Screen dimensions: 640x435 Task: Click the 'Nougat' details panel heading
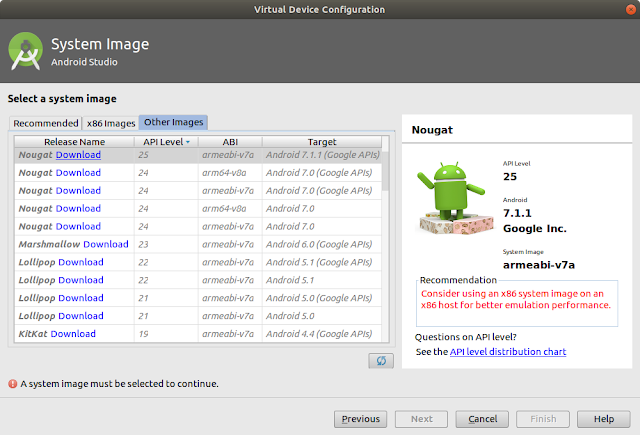[x=432, y=130]
